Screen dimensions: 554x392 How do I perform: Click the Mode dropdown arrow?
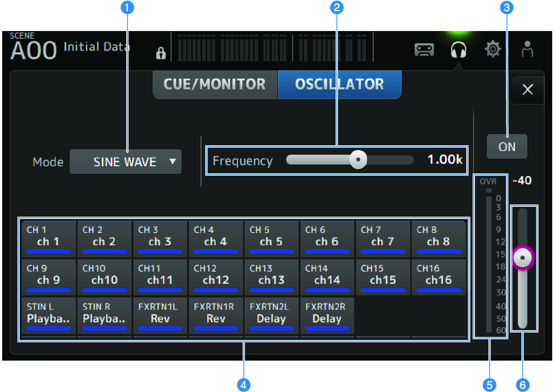[173, 161]
